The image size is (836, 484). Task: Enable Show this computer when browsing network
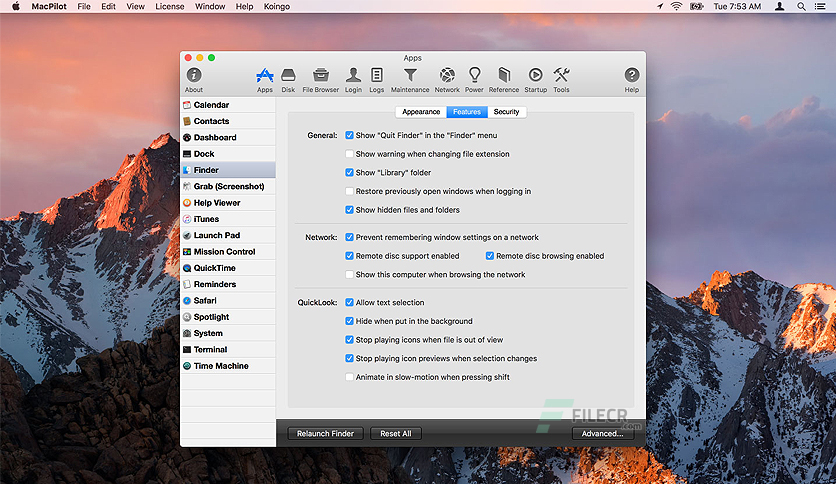click(x=349, y=275)
